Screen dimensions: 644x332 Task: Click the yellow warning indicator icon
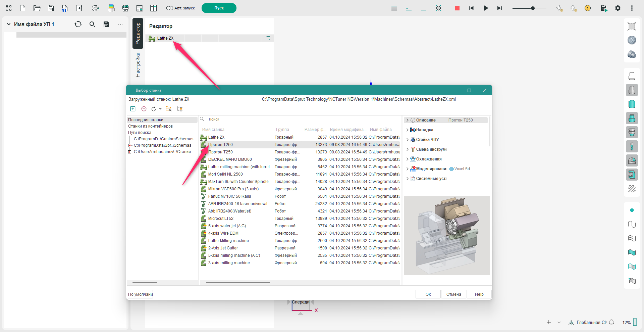coord(588,8)
